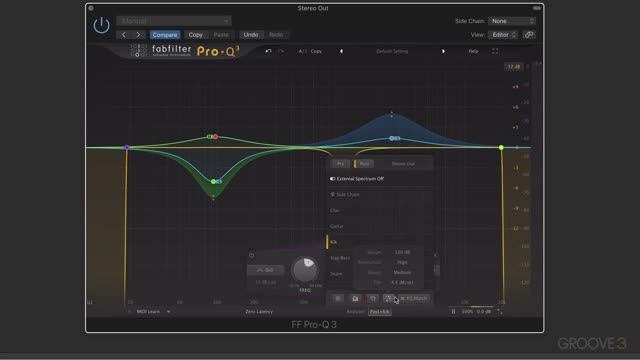Click the collision detection icon
This screenshot has width=640, height=360.
373,298
